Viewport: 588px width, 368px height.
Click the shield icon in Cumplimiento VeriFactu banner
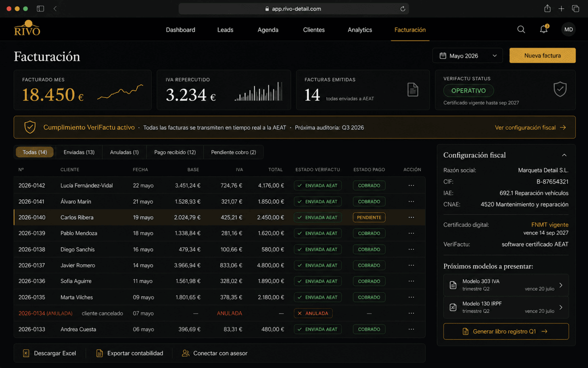point(30,127)
